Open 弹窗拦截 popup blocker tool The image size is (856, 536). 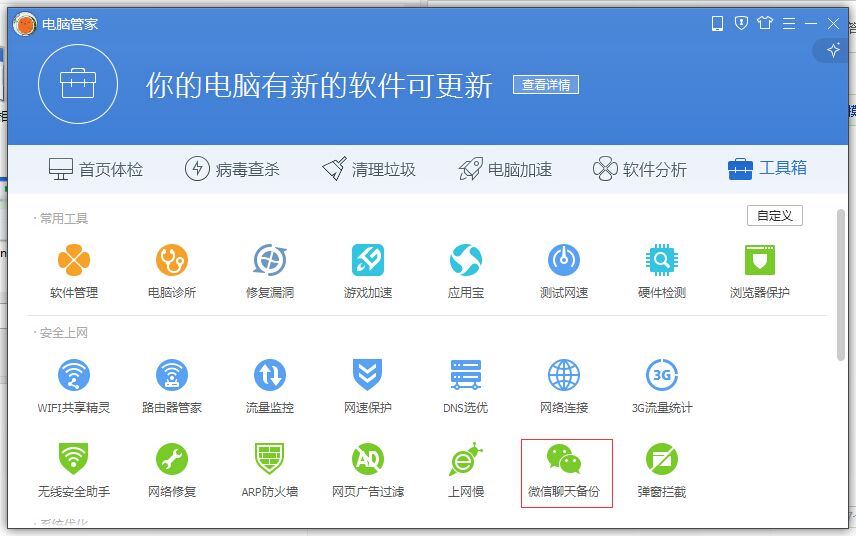coord(662,470)
